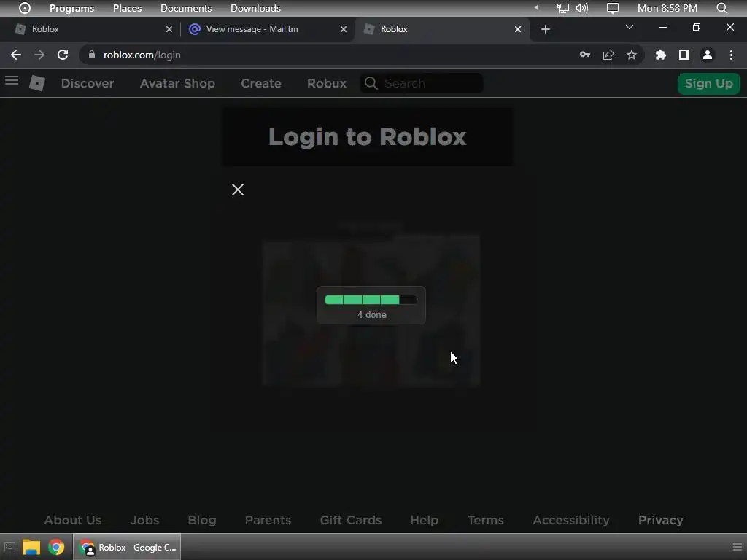The image size is (747, 560).
Task: Go back using browser back arrow
Action: pos(16,55)
